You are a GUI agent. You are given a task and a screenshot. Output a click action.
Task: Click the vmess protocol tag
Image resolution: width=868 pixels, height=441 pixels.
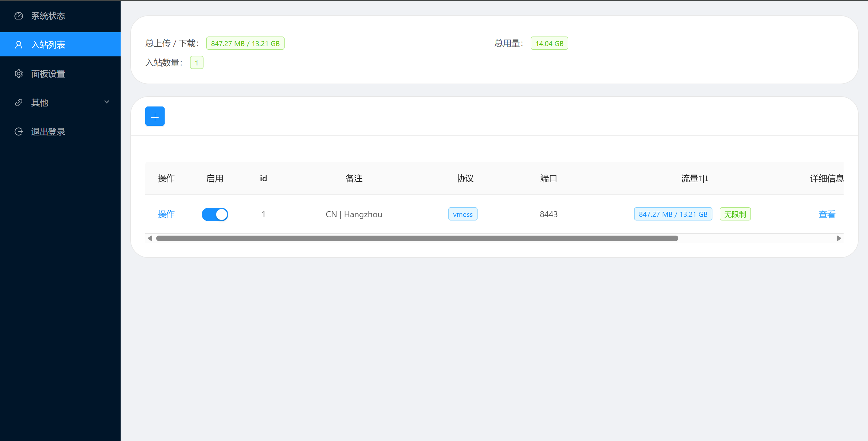(462, 214)
